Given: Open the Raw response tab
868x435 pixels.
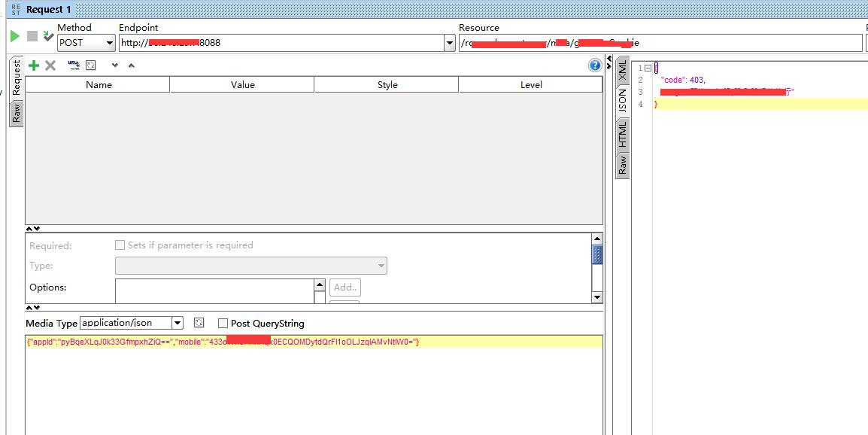Looking at the screenshot, I should [623, 165].
